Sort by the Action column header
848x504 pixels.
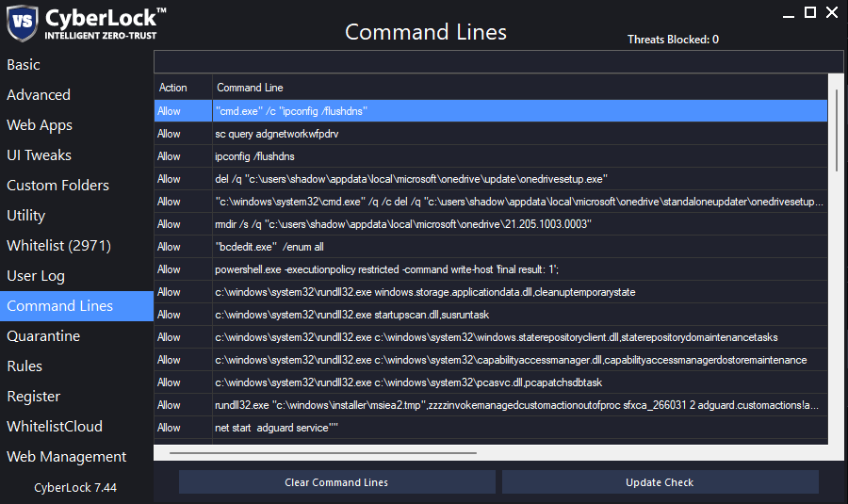[x=173, y=88]
